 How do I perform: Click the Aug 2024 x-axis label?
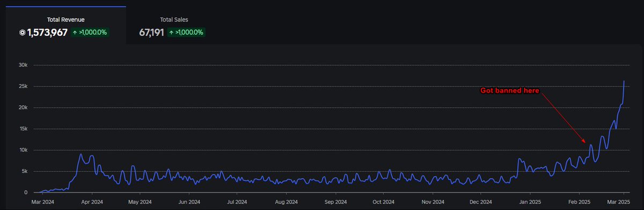[286, 202]
